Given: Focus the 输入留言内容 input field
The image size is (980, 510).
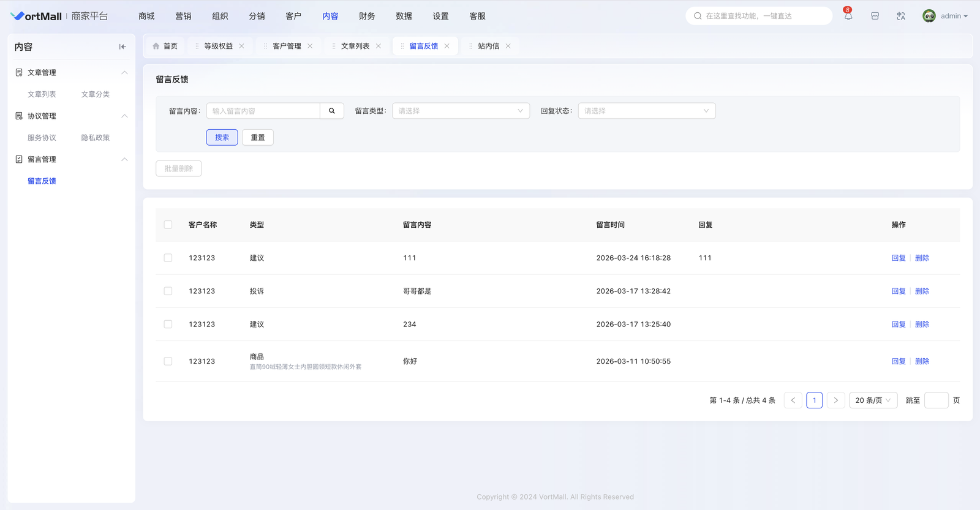Looking at the screenshot, I should 263,111.
